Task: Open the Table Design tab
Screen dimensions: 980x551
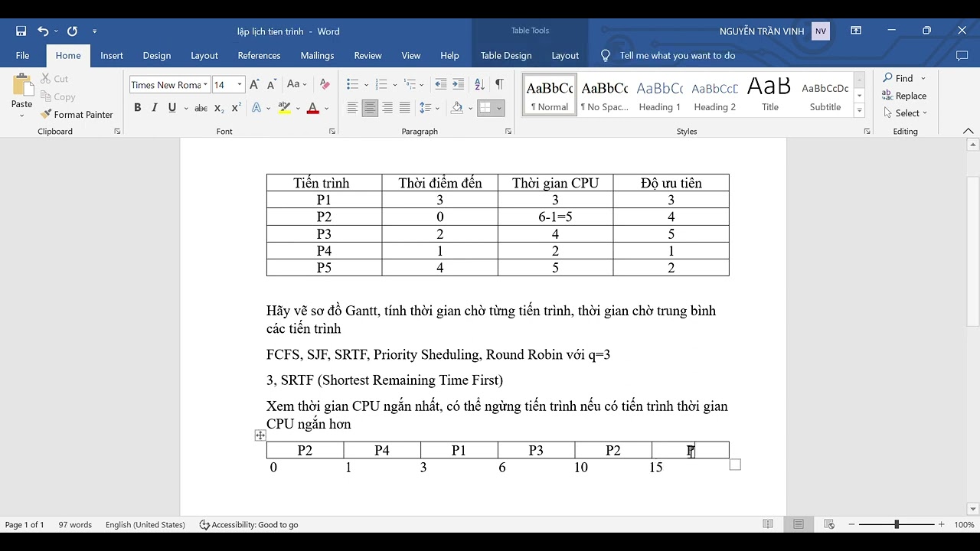Action: (x=506, y=56)
